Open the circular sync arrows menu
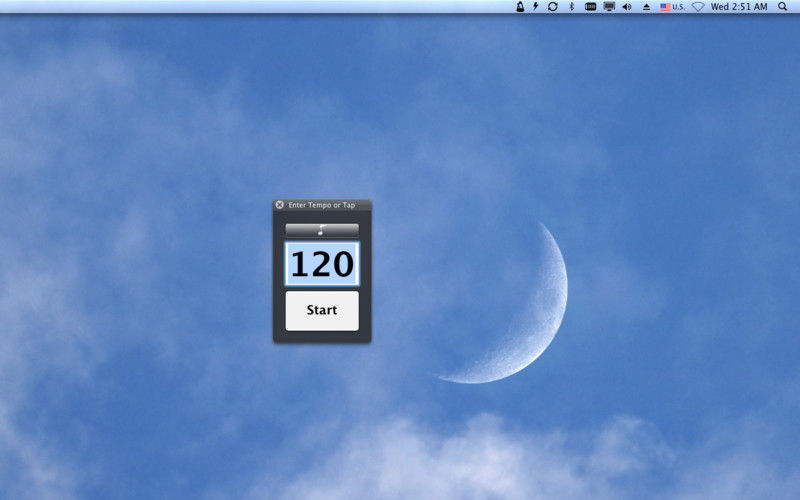Viewport: 800px width, 500px height. tap(553, 7)
